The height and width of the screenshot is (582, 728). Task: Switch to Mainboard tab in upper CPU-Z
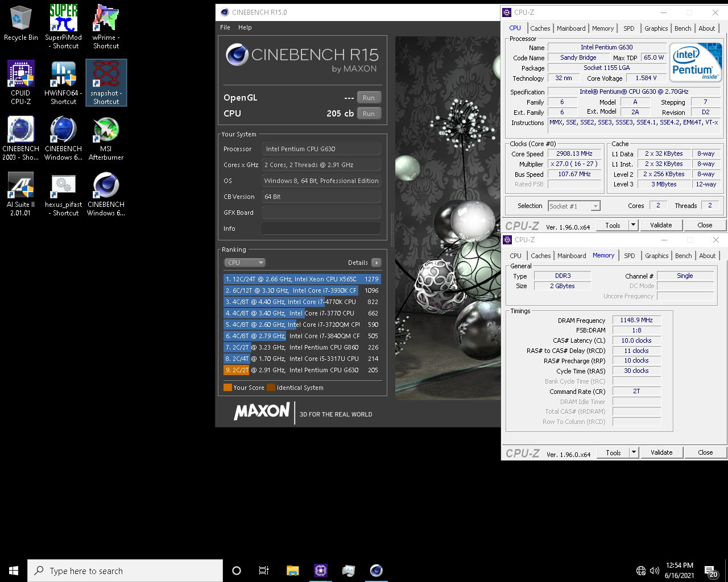pos(571,28)
